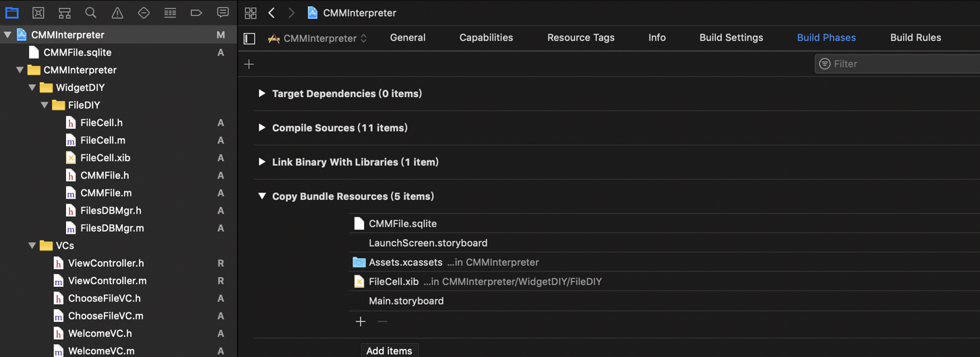Collapse the CMMInterpreter group folder triangle
The image size is (980, 357).
tap(20, 70)
